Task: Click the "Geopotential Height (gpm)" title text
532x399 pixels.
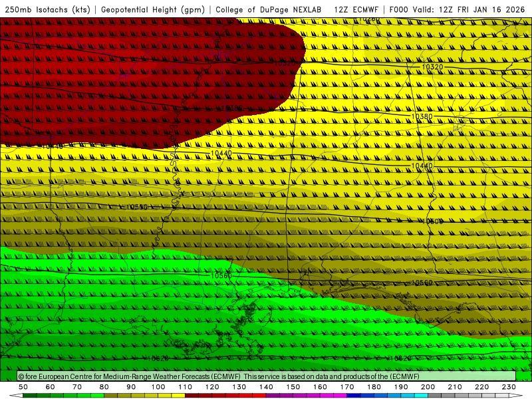Action: [x=153, y=9]
